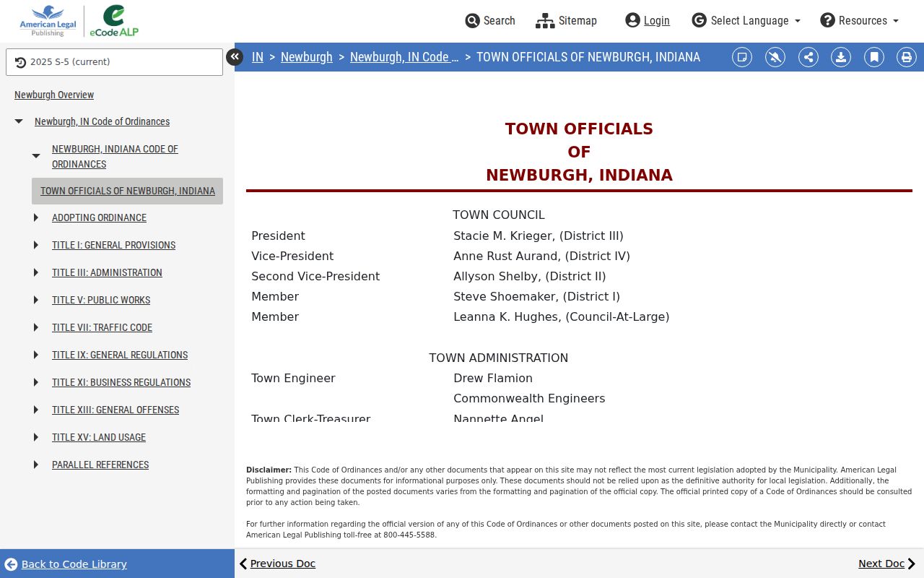Open TITLE XI: BUSINESS REGULATIONS
The image size is (924, 578).
(x=121, y=382)
